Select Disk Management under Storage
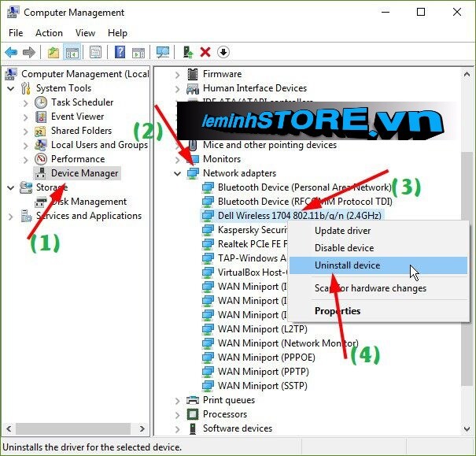 (89, 202)
